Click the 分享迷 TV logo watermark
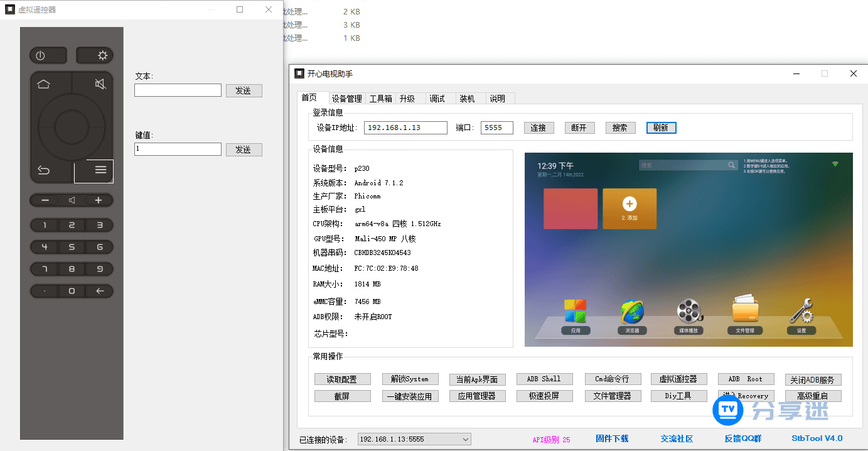The height and width of the screenshot is (451, 868). 728,410
